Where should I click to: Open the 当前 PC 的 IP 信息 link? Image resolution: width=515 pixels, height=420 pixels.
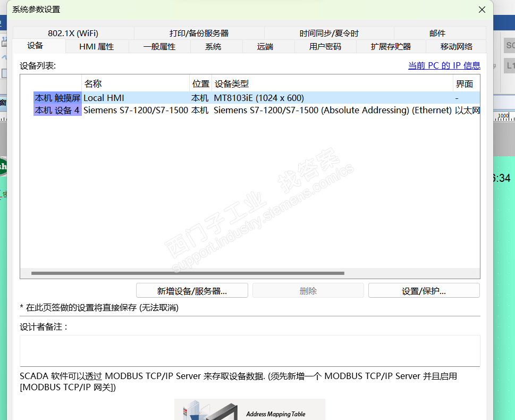click(444, 65)
